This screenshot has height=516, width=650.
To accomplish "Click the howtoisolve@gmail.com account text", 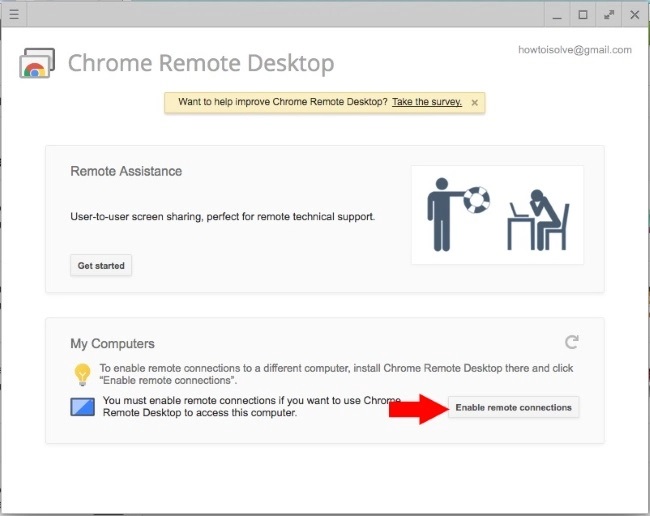I will click(575, 50).
